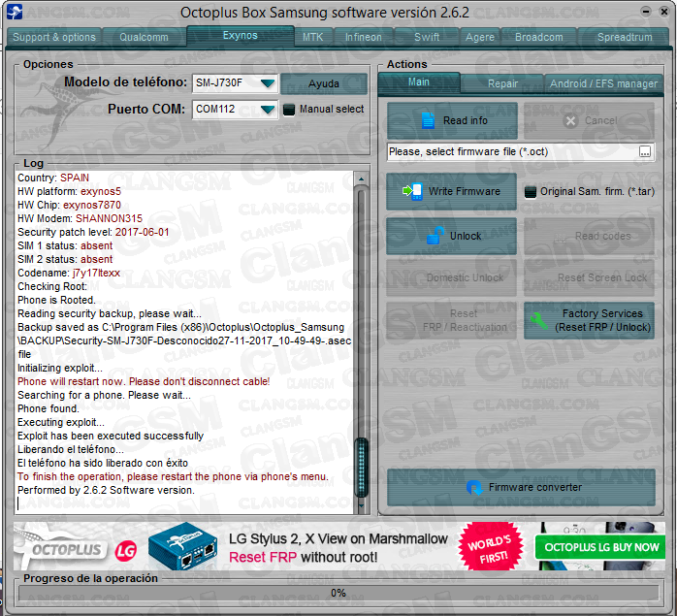This screenshot has width=677, height=616.
Task: Open the Agere tab
Action: 480,37
